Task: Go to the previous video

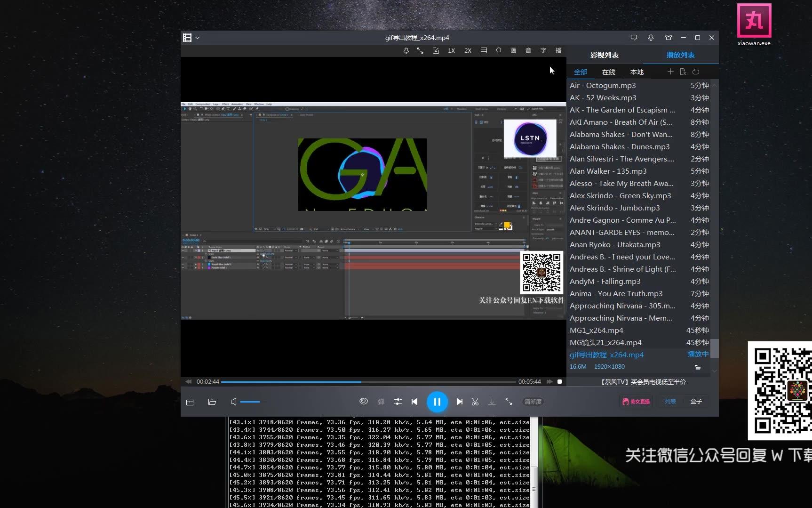Action: [x=414, y=402]
